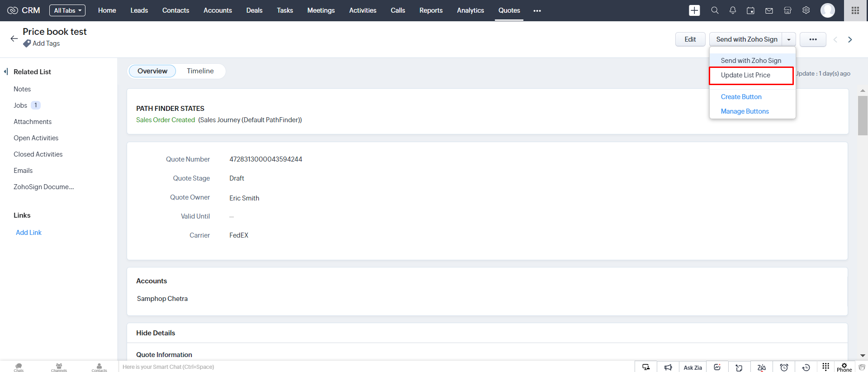Open the three-dots more actions button
The image size is (868, 372).
tap(813, 39)
